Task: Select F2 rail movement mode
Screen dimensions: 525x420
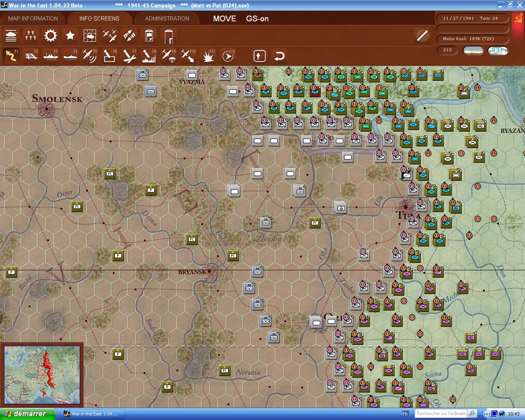Action: coord(31,56)
